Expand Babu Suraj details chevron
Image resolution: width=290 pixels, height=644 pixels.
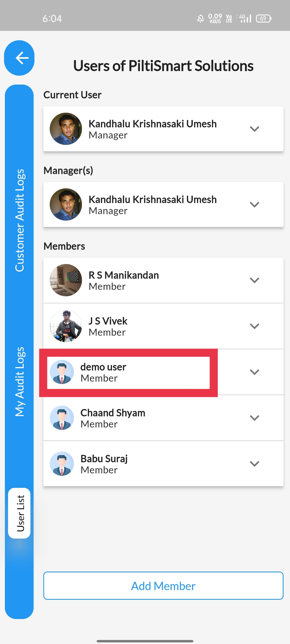pyautogui.click(x=254, y=464)
